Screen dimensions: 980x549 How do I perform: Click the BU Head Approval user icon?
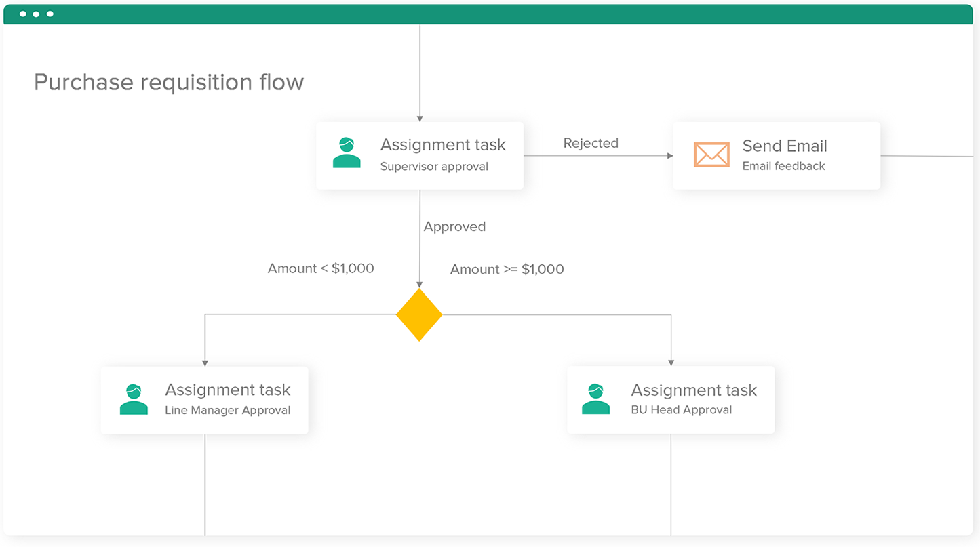click(595, 399)
